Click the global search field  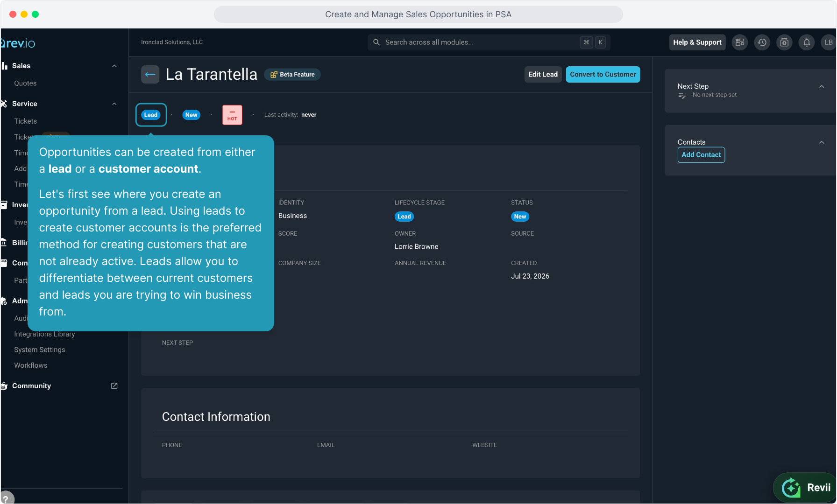[489, 42]
